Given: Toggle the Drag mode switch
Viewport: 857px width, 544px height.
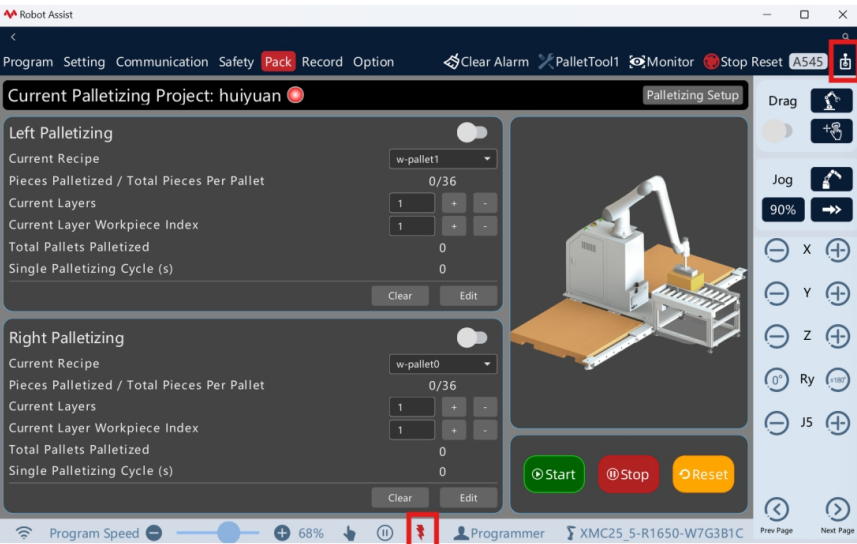Looking at the screenshot, I should pyautogui.click(x=777, y=131).
